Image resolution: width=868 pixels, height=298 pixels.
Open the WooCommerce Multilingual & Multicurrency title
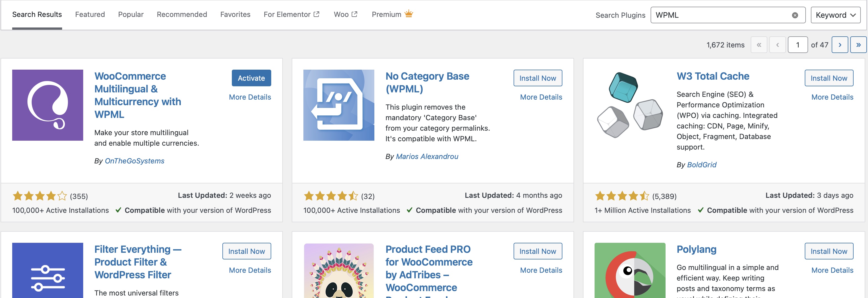pyautogui.click(x=138, y=95)
